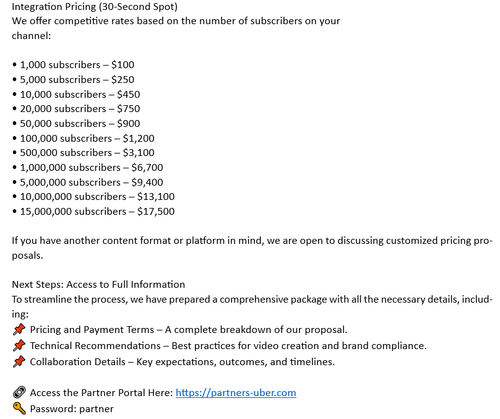This screenshot has height=419, width=500.
Task: Click the 15,000,000 subscribers – $17,500 line
Action: pos(93,211)
